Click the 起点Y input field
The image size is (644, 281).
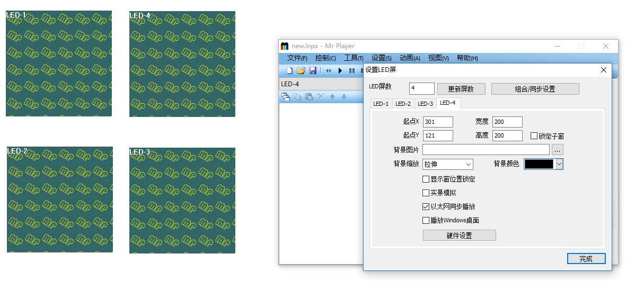point(438,136)
